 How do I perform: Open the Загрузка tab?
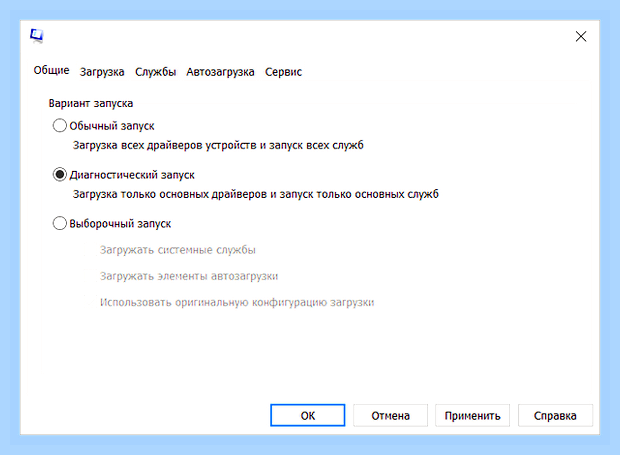tap(102, 72)
